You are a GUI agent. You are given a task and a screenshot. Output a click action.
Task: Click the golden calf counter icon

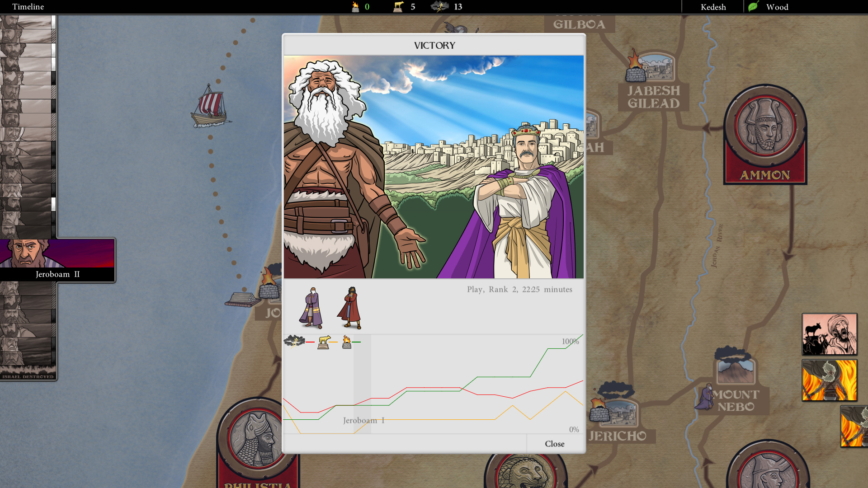pyautogui.click(x=399, y=7)
